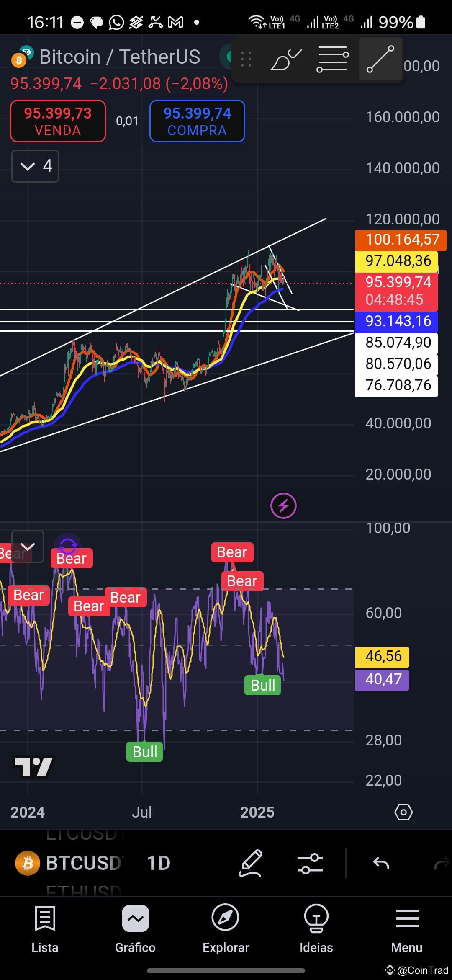Tap the WhatsApp notification status icon
Screen dimensions: 452x980
pos(116,22)
